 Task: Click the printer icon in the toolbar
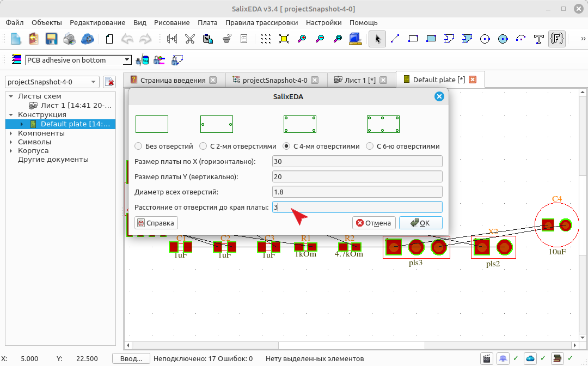click(x=69, y=39)
